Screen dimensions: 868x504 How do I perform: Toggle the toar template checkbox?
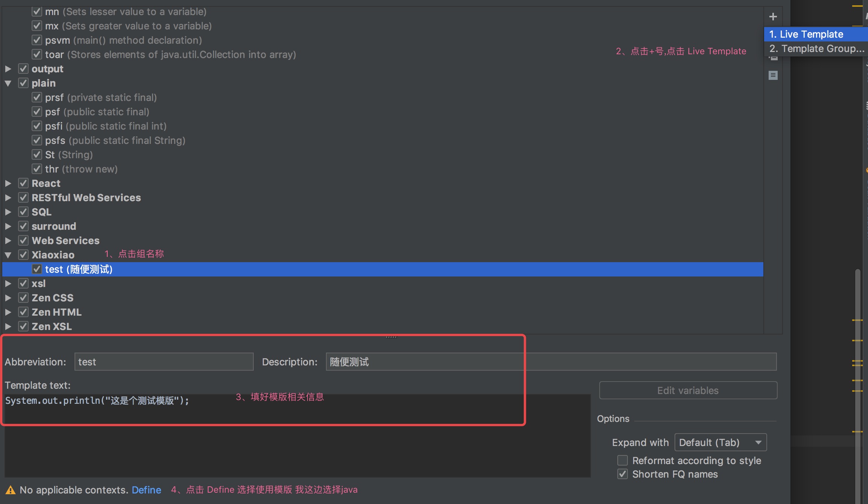pos(37,55)
